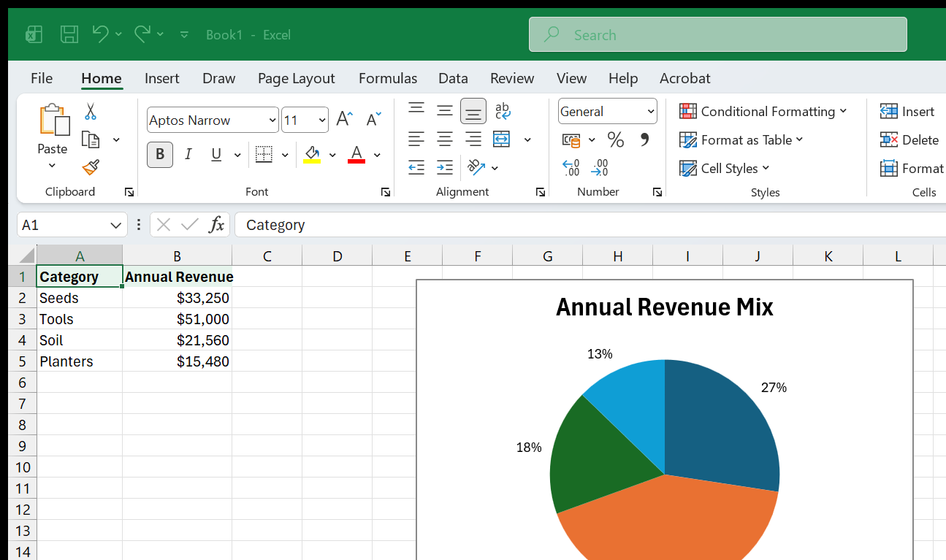Decrease indent icon
The height and width of the screenshot is (560, 946).
pyautogui.click(x=416, y=167)
